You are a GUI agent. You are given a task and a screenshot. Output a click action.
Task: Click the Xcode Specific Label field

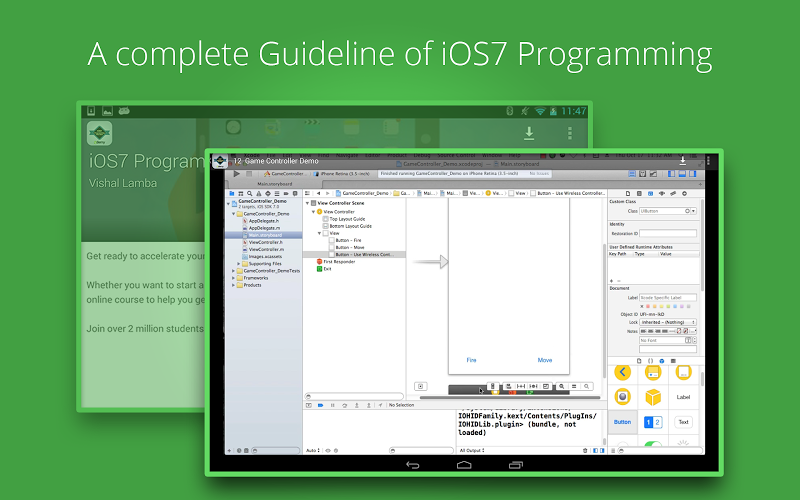click(668, 297)
